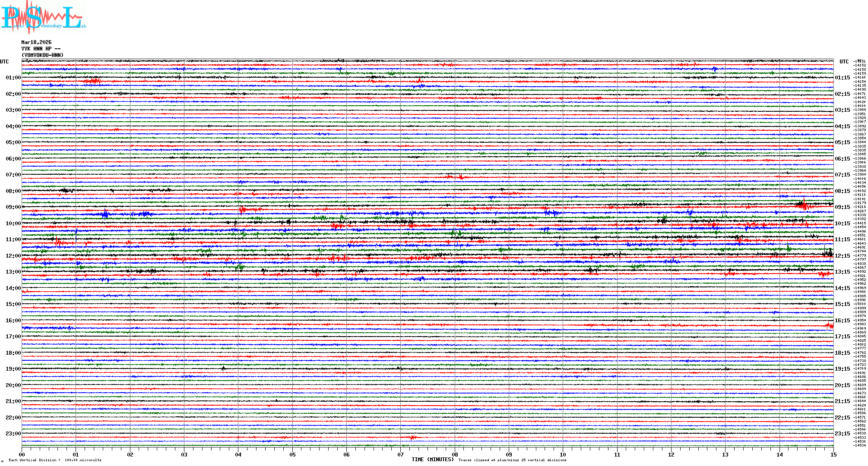868x466 pixels.
Task: Click the 13:15 time label on right
Action: pyautogui.click(x=842, y=272)
